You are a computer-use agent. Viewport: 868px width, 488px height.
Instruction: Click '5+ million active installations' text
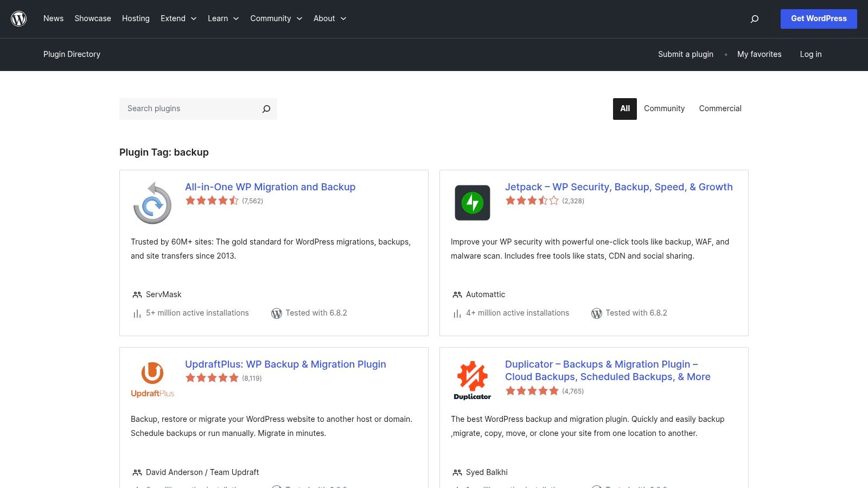click(197, 313)
